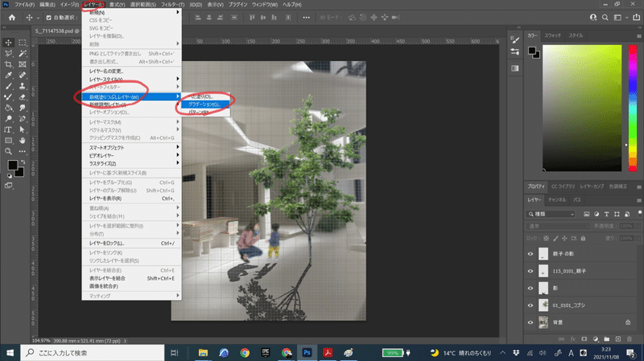The image size is (644, 361).
Task: Select the Type tool
Action: click(x=8, y=129)
